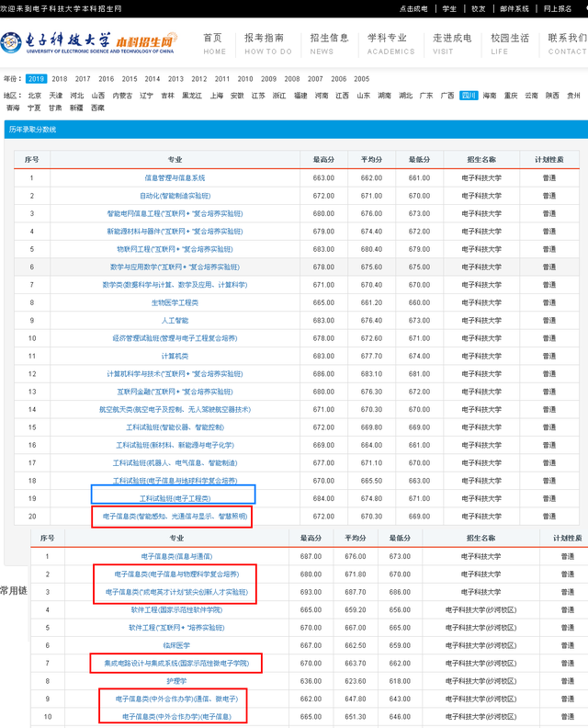Select lowest score cell 618.00

coord(400,681)
